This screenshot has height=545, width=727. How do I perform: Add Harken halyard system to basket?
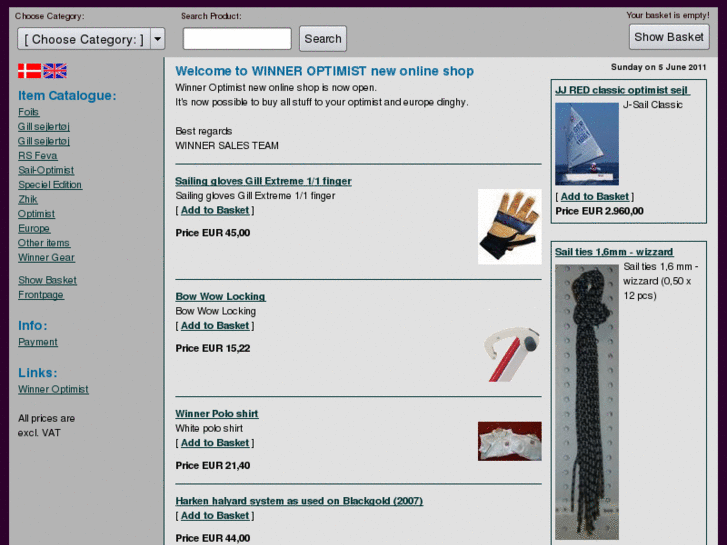coord(215,515)
